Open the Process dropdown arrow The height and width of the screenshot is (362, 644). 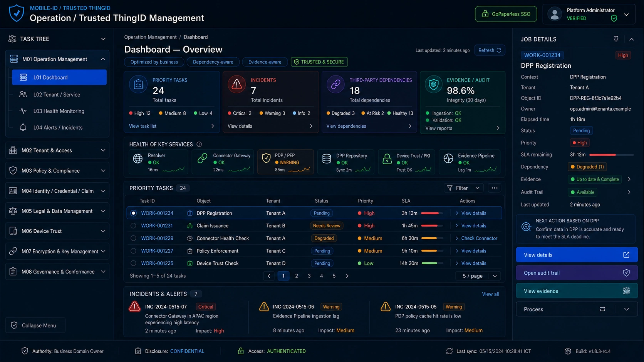click(x=627, y=309)
